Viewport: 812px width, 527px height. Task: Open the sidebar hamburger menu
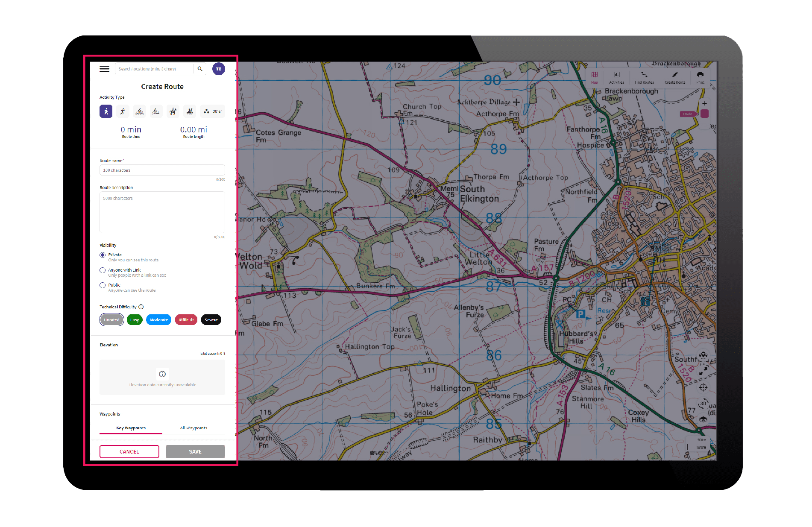pyautogui.click(x=104, y=69)
